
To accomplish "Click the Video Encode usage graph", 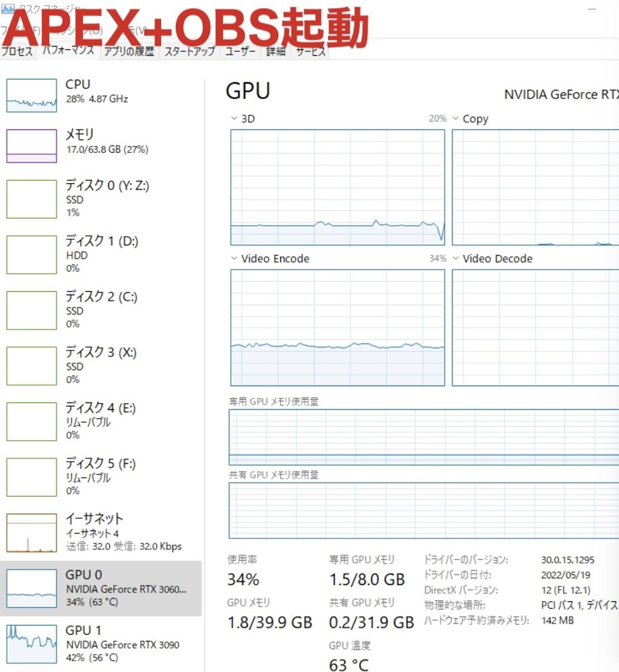I will (x=337, y=328).
